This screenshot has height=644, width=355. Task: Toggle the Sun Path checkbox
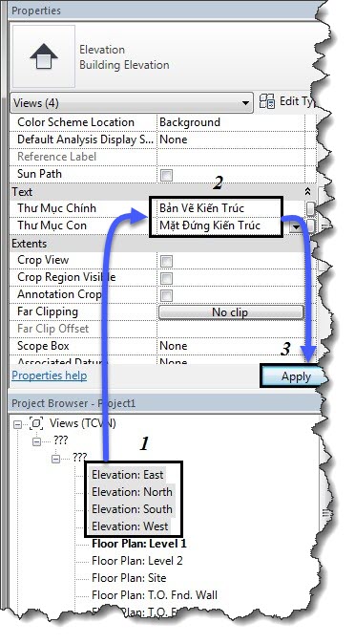(x=166, y=176)
